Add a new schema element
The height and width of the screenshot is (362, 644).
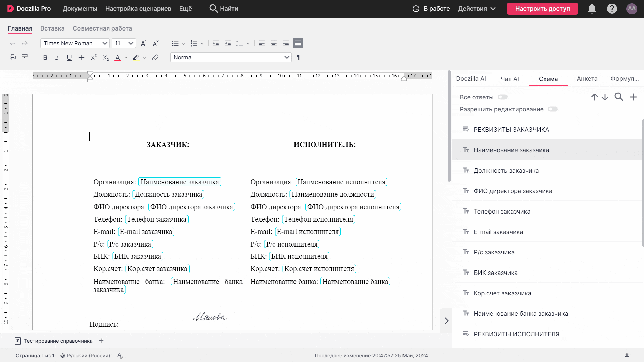coord(633,97)
